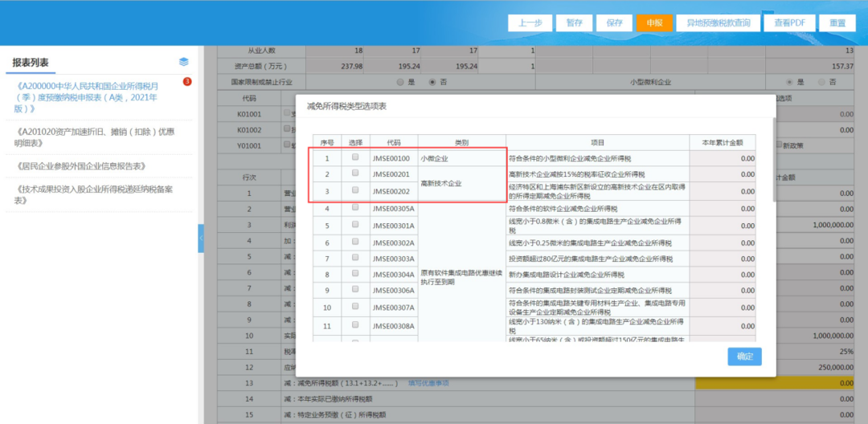Click the 保存 button

coord(615,22)
